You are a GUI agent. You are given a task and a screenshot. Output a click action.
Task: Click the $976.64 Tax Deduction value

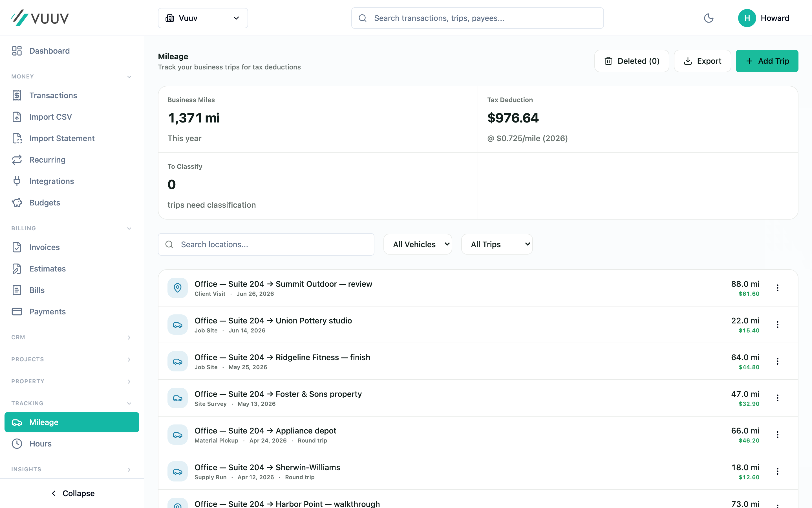tap(513, 118)
